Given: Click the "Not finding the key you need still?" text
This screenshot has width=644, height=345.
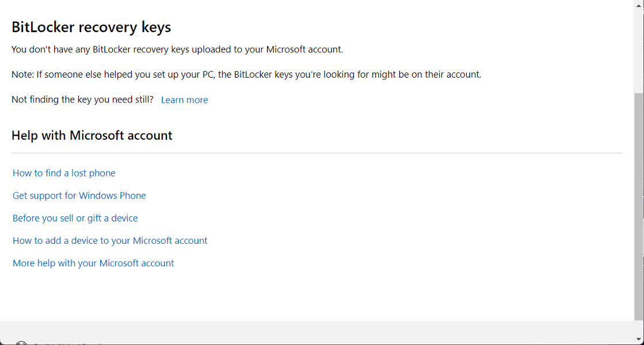Looking at the screenshot, I should click(82, 99).
